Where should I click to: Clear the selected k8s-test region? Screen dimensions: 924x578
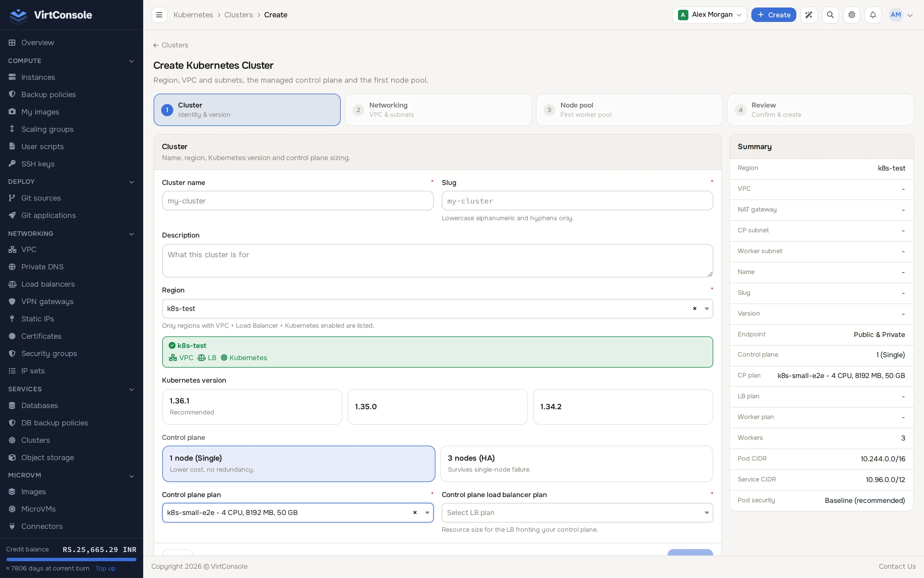694,308
